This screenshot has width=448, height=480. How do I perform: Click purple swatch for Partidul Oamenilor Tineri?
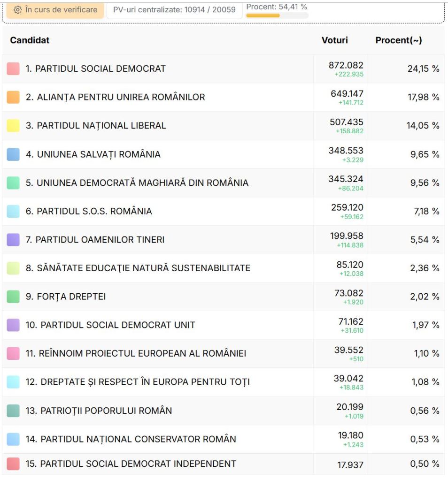(x=13, y=240)
